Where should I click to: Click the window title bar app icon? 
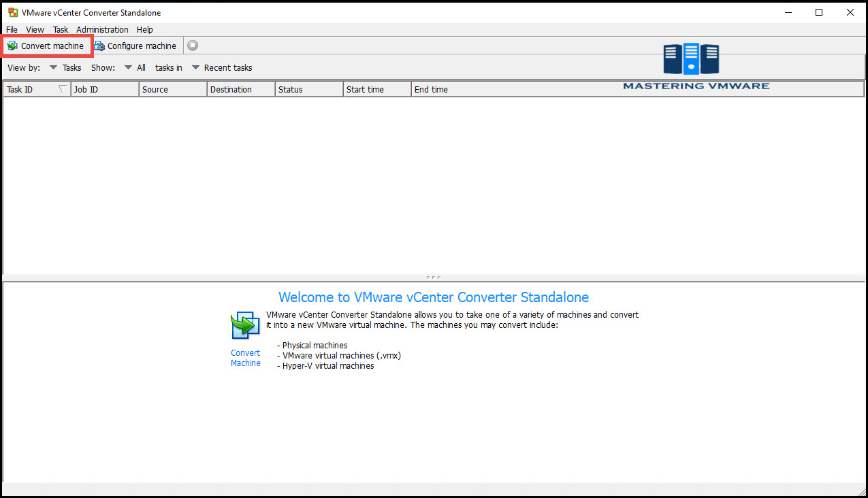pos(12,12)
